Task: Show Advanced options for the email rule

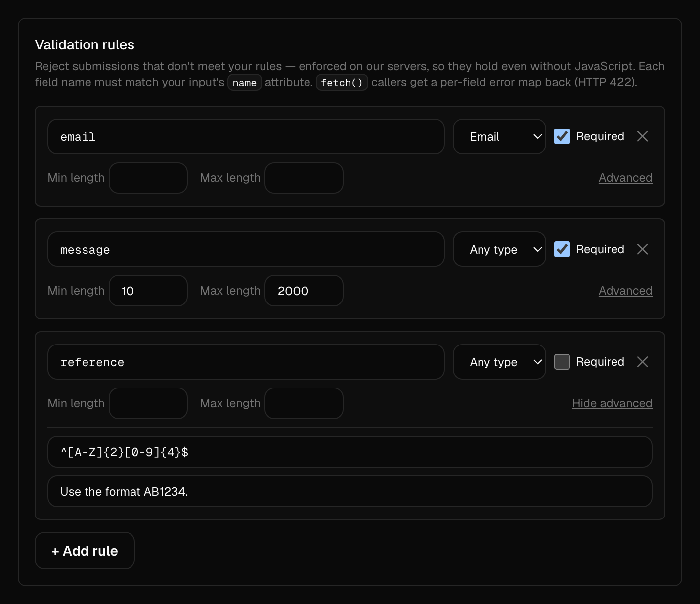Action: (x=625, y=178)
